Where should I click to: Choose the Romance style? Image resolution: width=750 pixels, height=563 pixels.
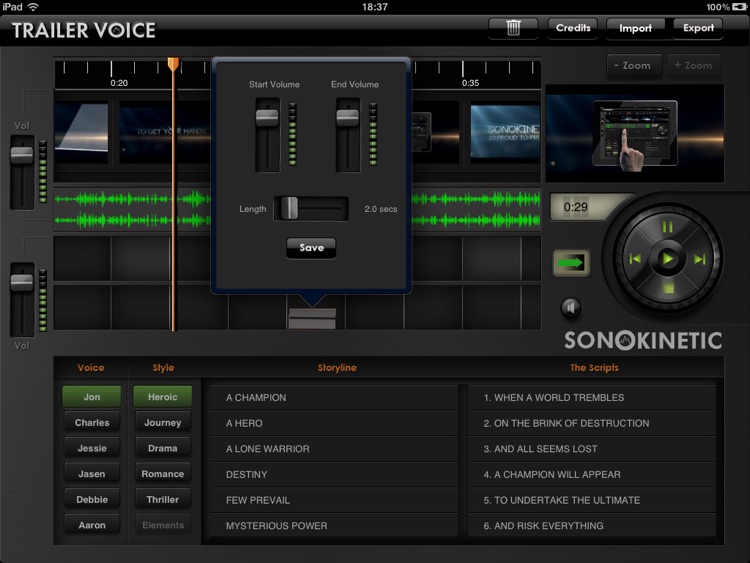tap(163, 474)
